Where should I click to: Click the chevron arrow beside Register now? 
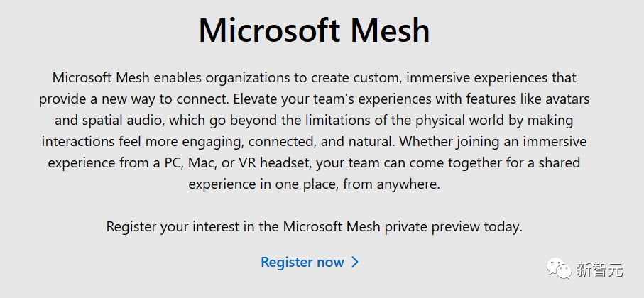click(356, 263)
